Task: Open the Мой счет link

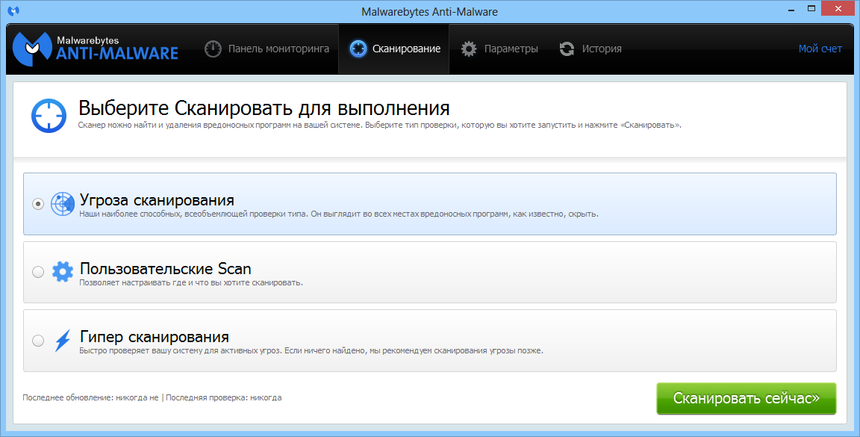Action: pos(820,49)
